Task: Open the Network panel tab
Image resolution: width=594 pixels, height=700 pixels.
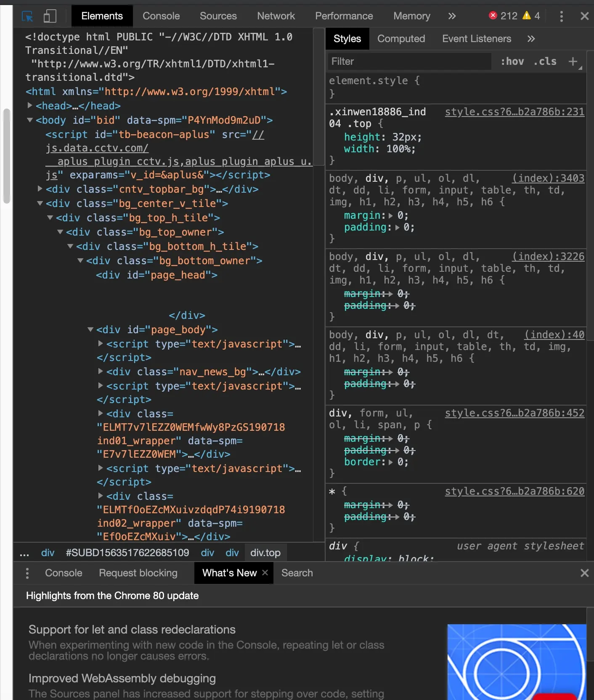Action: pyautogui.click(x=276, y=16)
